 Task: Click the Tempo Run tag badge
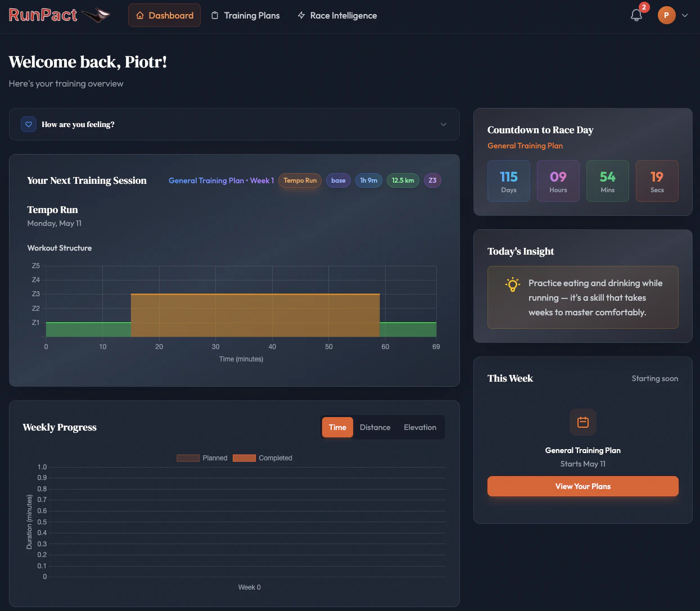[x=300, y=180]
